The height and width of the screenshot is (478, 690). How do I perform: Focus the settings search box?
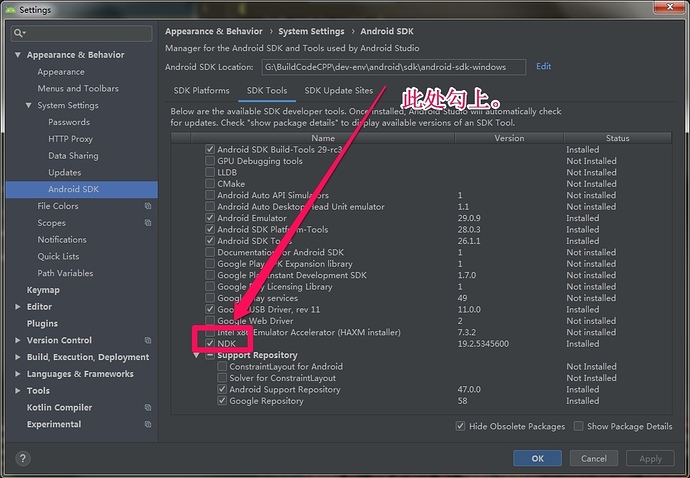click(x=81, y=33)
